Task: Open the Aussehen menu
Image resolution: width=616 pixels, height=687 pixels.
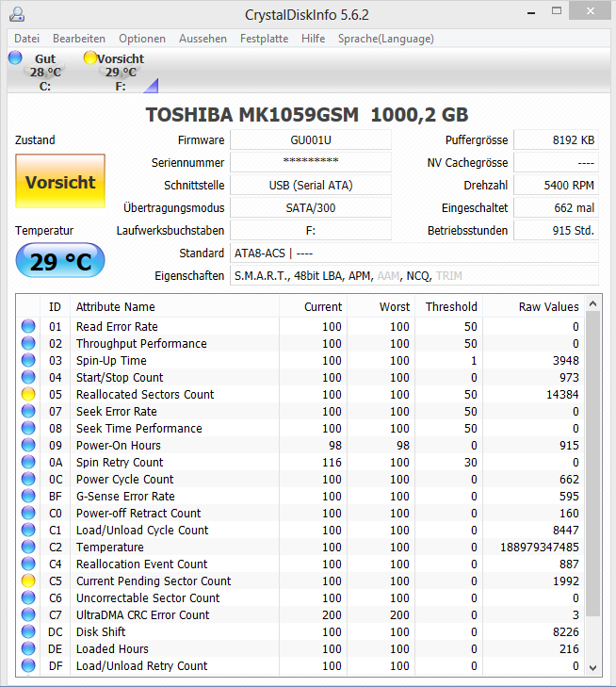Action: 203,39
